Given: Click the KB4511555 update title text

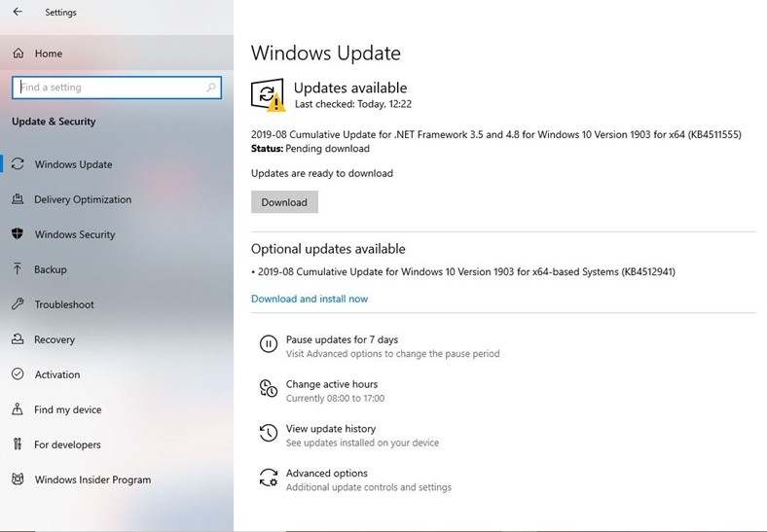Looking at the screenshot, I should (x=496, y=134).
